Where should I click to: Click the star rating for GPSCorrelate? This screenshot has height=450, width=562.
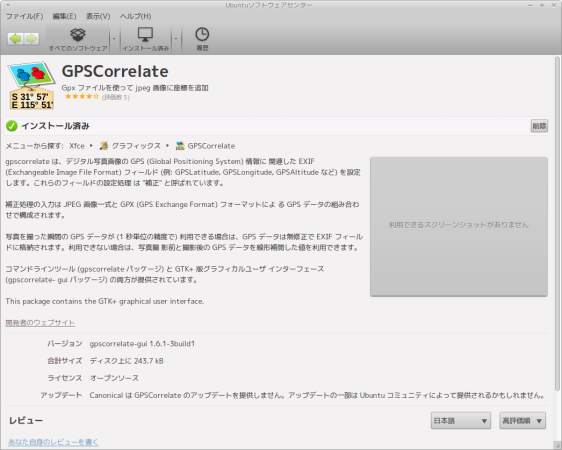[x=82, y=96]
